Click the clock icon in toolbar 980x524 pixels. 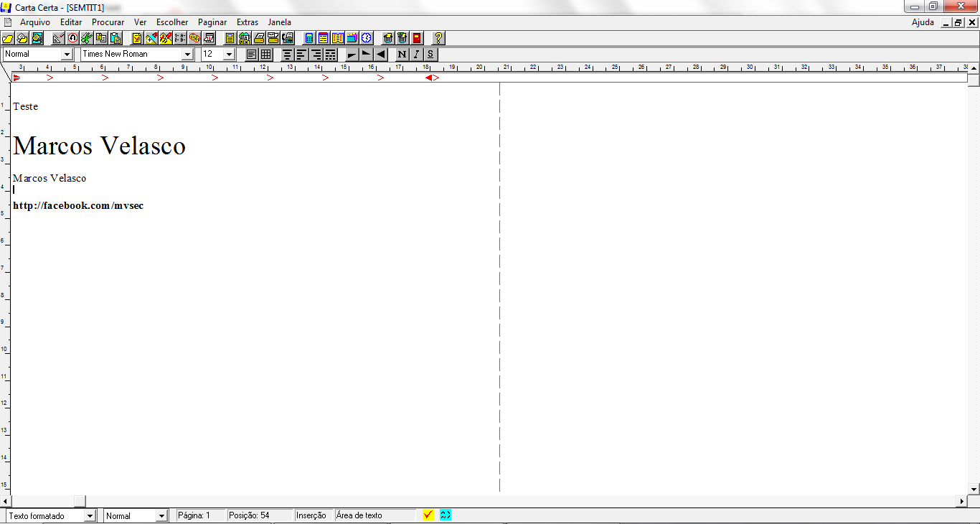tap(367, 38)
